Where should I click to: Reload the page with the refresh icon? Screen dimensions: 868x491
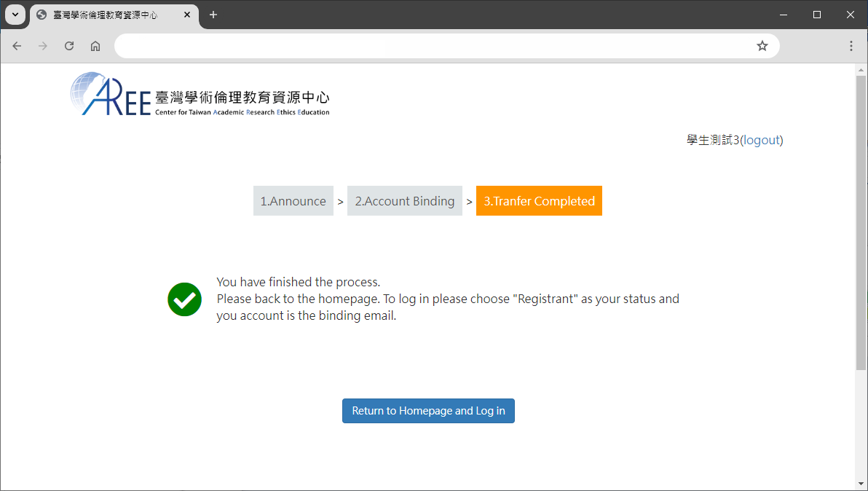(69, 46)
